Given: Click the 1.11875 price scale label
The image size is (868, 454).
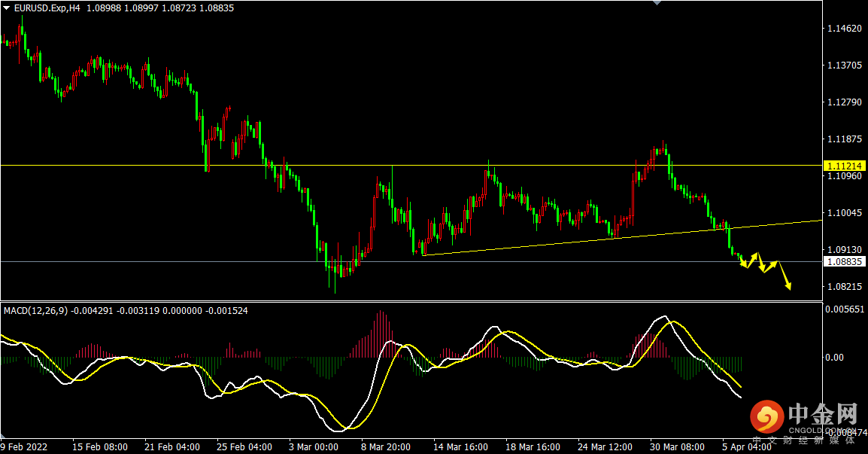Looking at the screenshot, I should point(844,139).
